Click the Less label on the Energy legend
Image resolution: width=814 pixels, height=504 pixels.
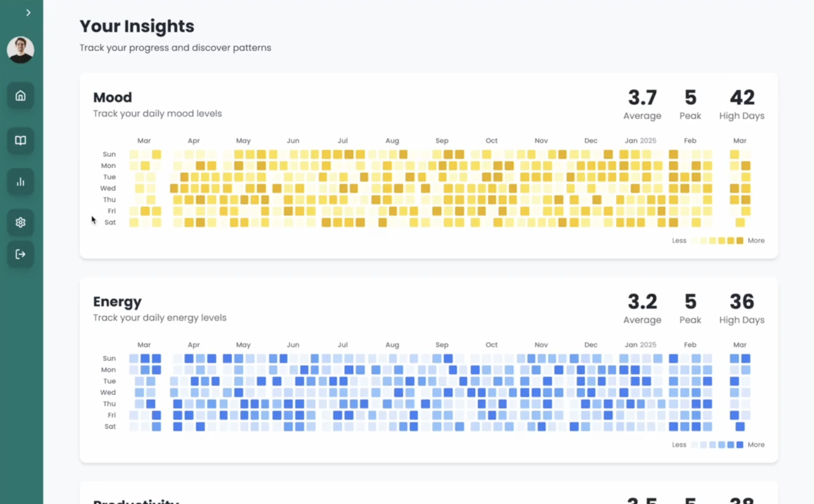[679, 444]
